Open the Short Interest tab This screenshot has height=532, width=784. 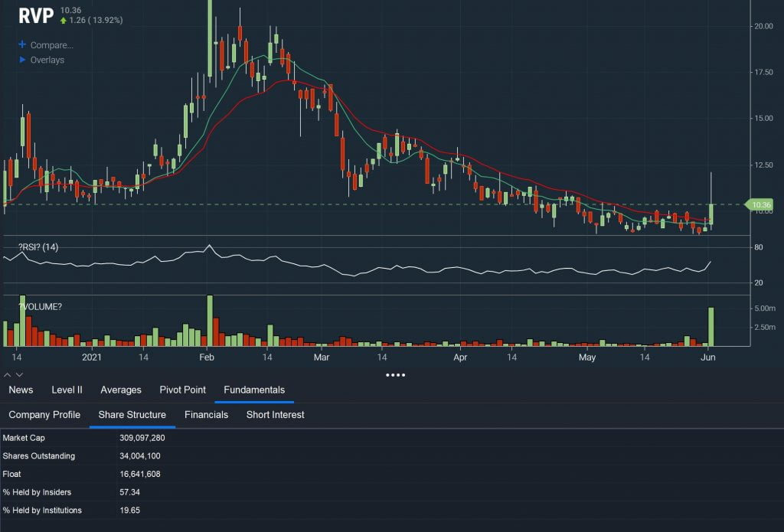pos(275,415)
